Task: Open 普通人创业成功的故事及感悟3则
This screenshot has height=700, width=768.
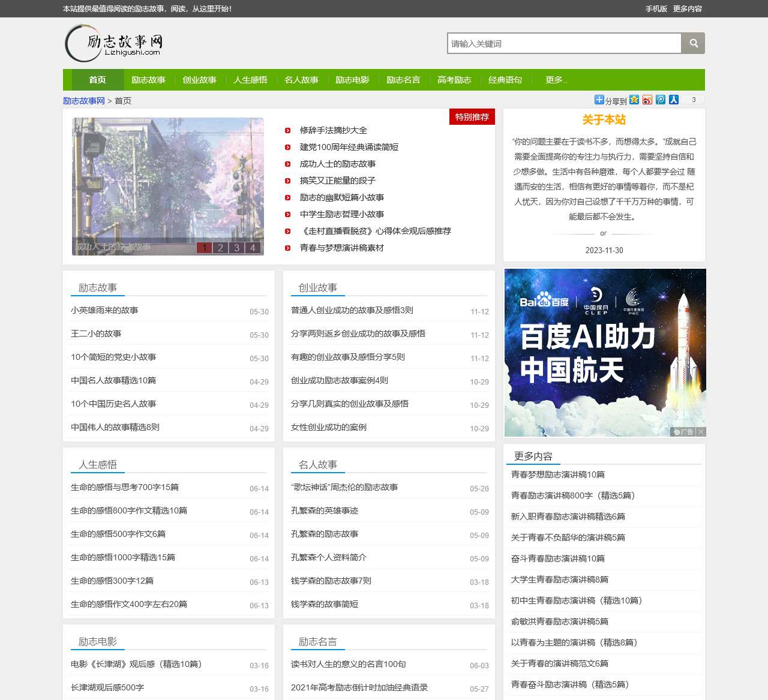Action: [x=352, y=310]
